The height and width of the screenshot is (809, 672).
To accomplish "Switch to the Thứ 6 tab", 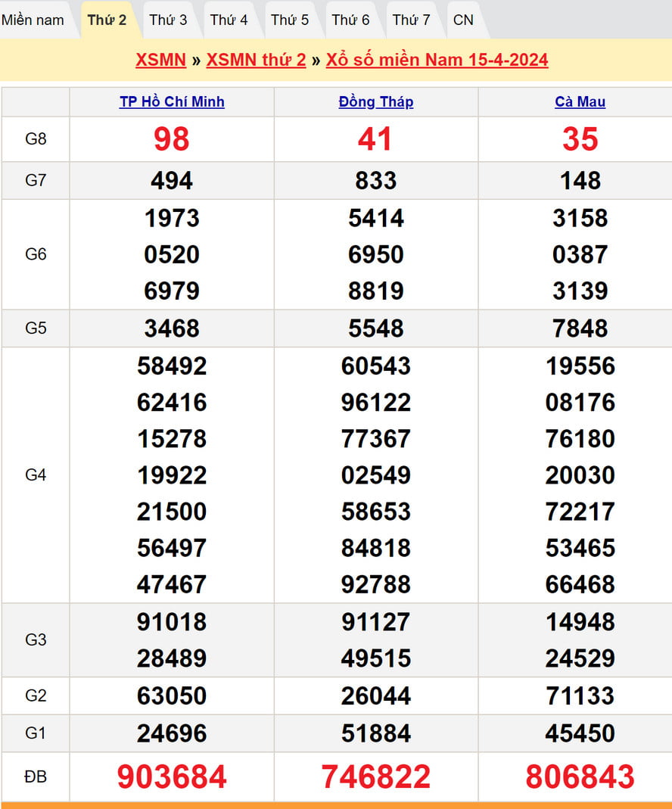I will pos(350,20).
